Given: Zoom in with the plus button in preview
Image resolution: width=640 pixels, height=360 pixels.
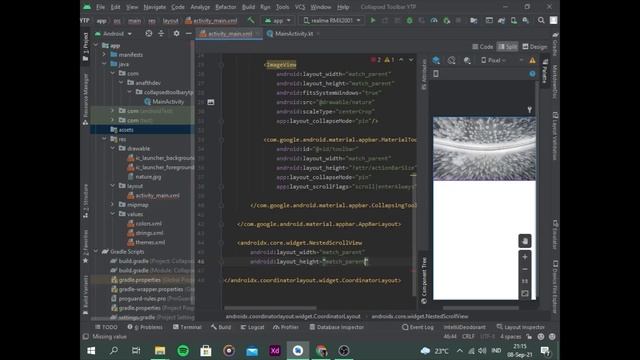Looking at the screenshot, I should 525,257.
